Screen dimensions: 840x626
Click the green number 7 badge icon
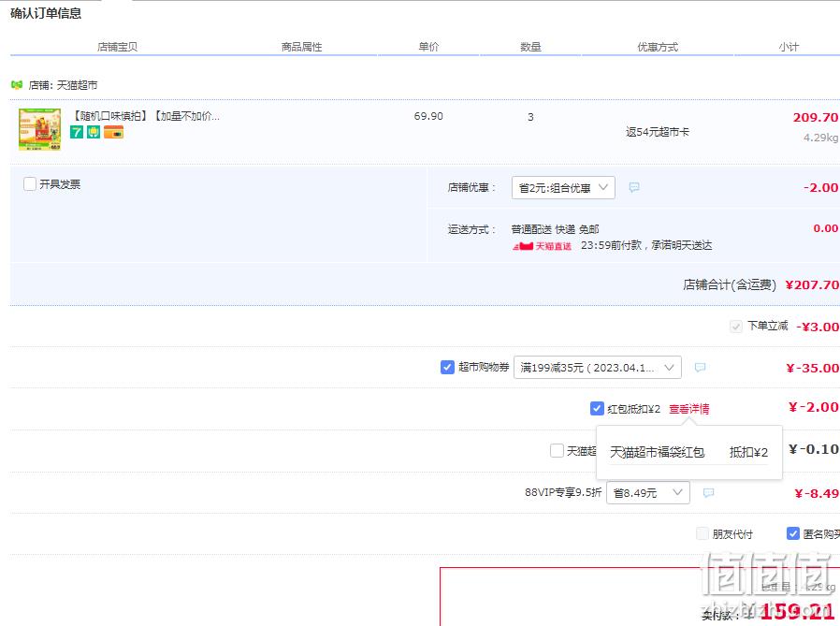coord(77,132)
